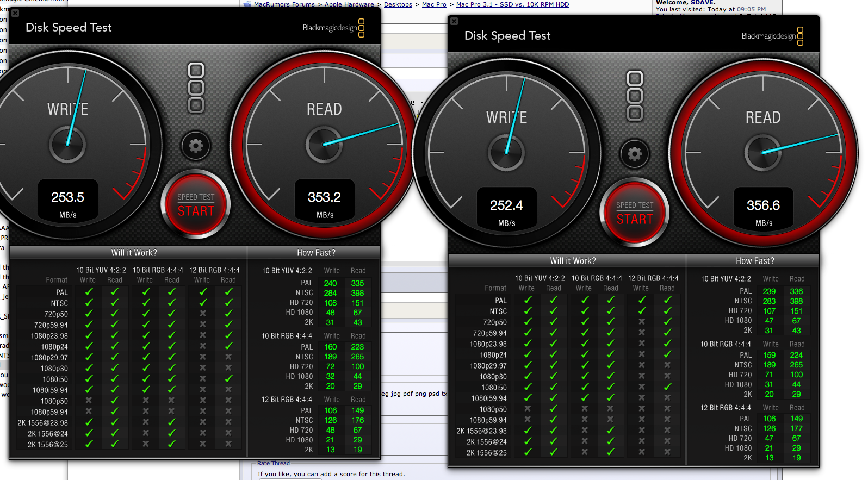Click the read speed readout 356.6 in right window
This screenshot has height=480, width=868.
pos(763,205)
